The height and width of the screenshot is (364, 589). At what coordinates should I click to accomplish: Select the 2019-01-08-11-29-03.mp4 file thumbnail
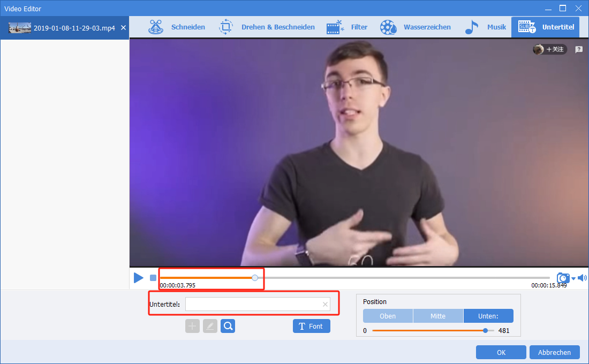pos(19,28)
